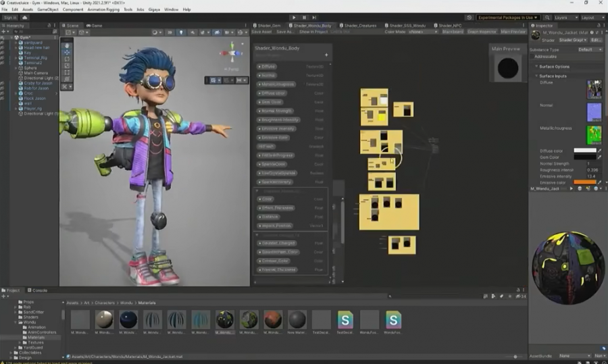Open the Animation Rigging menu
608x364 pixels.
coord(103,9)
